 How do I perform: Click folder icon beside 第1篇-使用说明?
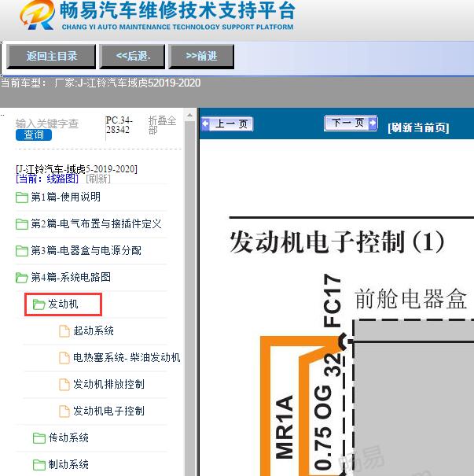(22, 197)
